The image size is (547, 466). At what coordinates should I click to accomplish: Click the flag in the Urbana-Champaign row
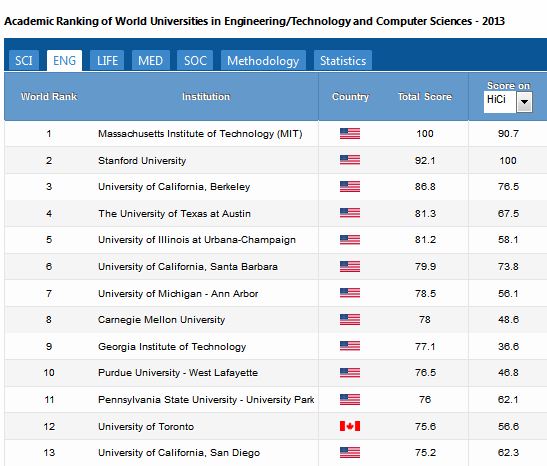[350, 240]
